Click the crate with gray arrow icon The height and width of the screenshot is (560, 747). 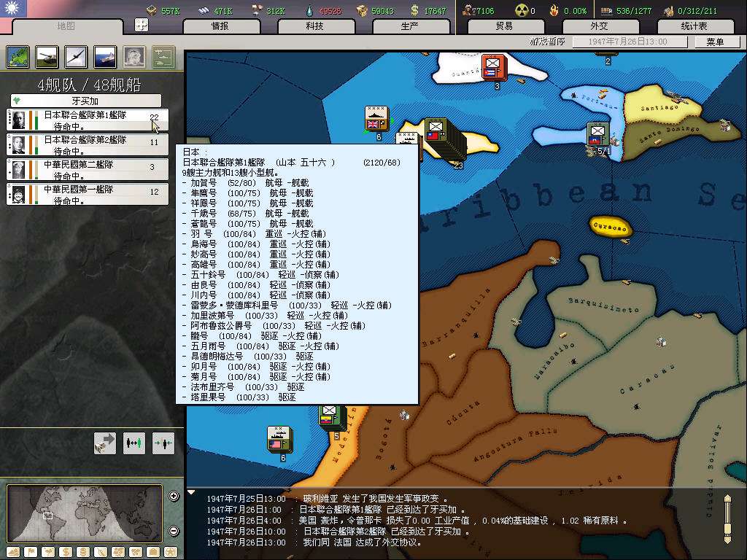(x=104, y=443)
